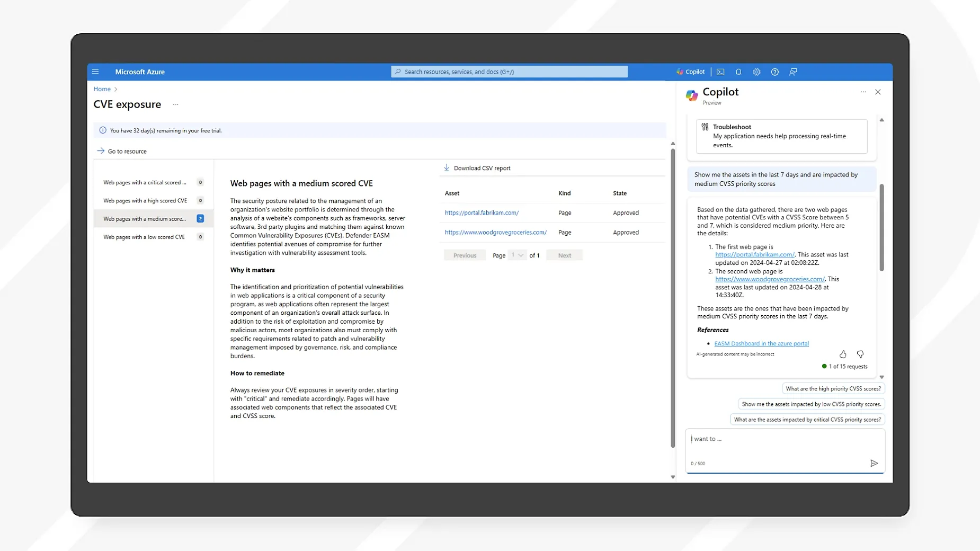Click the Microsoft Azure title
Viewport: 980px width, 551px height.
pos(140,72)
